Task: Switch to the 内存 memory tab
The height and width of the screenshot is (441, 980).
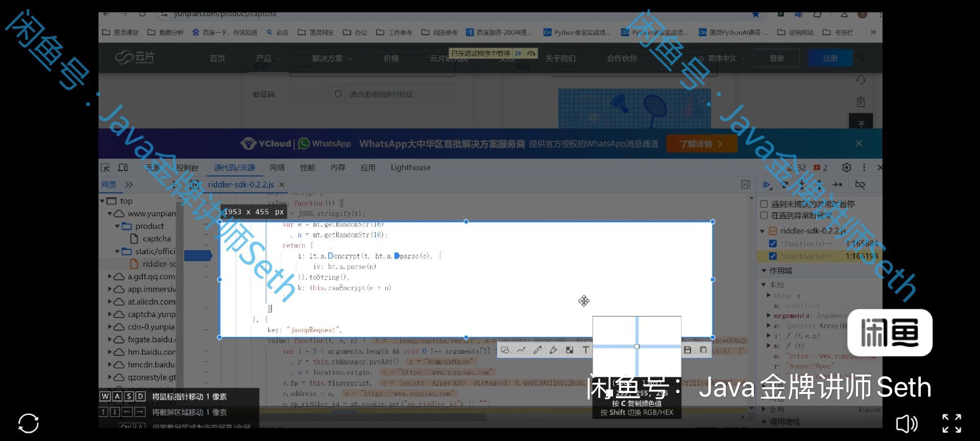Action: 338,167
